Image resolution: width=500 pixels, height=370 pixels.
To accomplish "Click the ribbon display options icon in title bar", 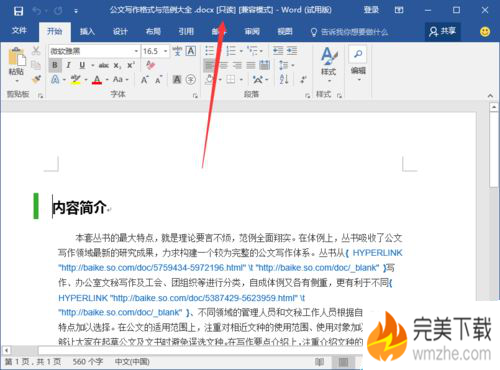I will click(x=399, y=11).
